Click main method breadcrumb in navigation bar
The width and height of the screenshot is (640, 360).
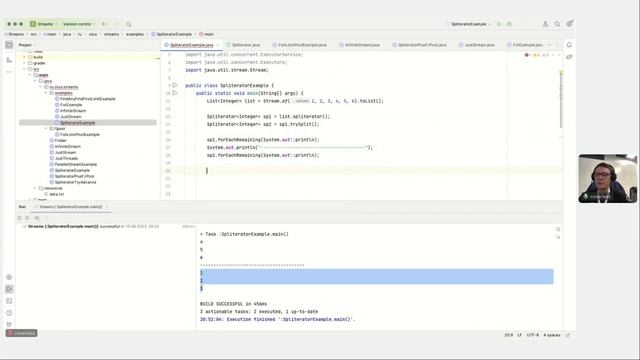207,34
